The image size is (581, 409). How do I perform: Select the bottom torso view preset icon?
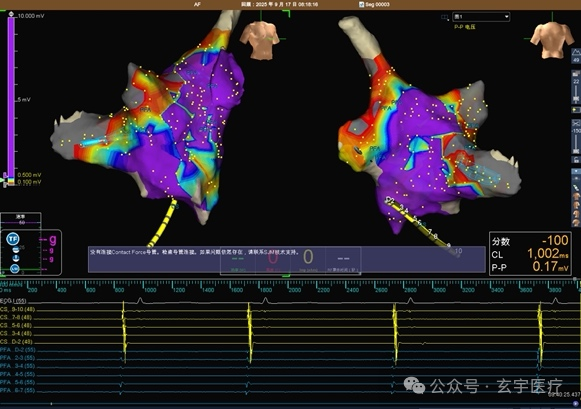point(576,222)
